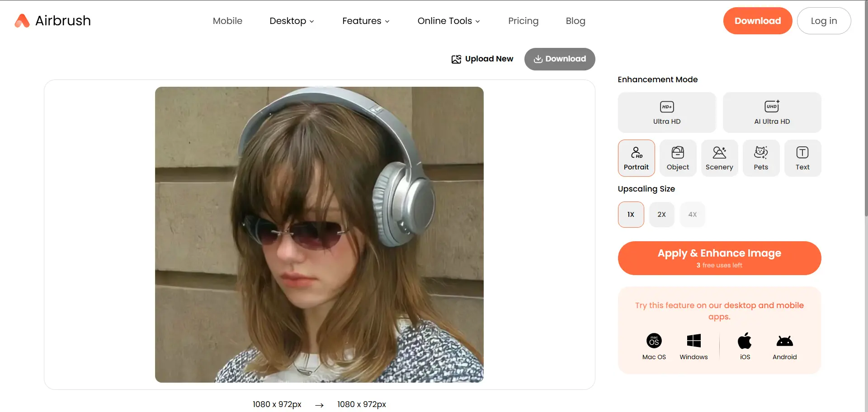
Task: Pick the Scenery enhancement mode
Action: click(719, 158)
